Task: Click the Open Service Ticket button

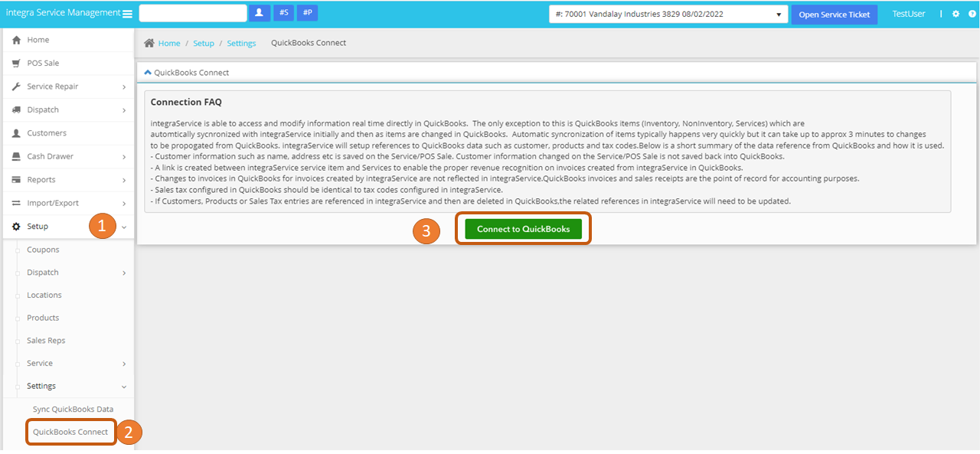Action: (835, 15)
